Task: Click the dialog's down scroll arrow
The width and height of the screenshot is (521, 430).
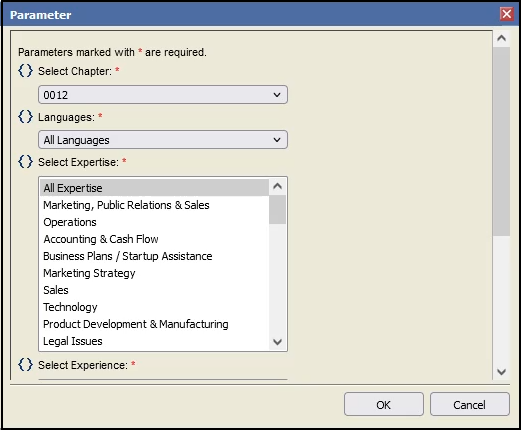Action: click(x=501, y=371)
